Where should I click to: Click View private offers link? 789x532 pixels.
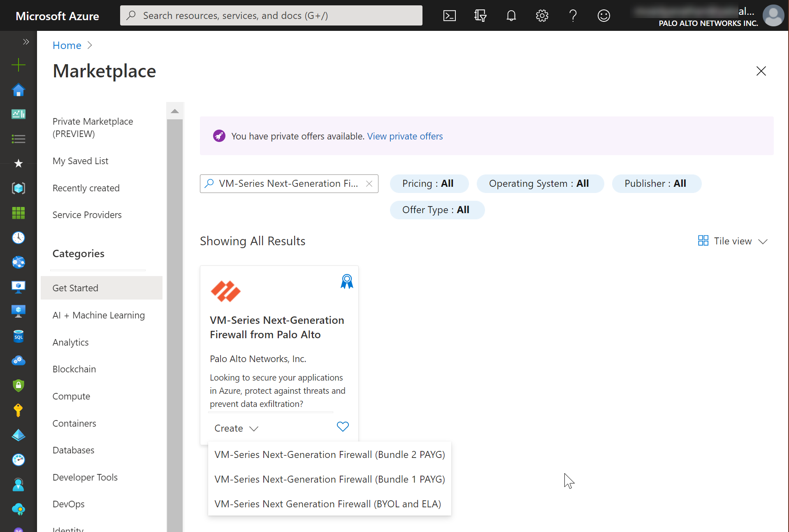click(x=405, y=136)
